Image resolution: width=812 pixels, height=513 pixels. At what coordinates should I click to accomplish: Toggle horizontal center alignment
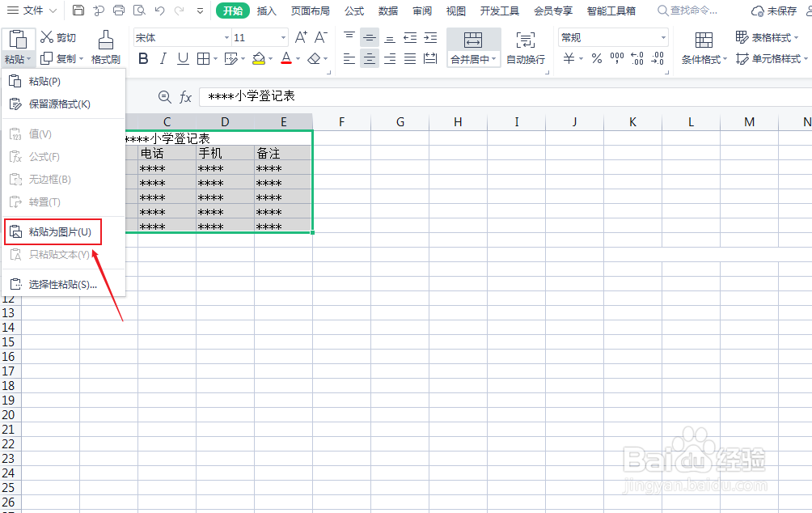(370, 58)
